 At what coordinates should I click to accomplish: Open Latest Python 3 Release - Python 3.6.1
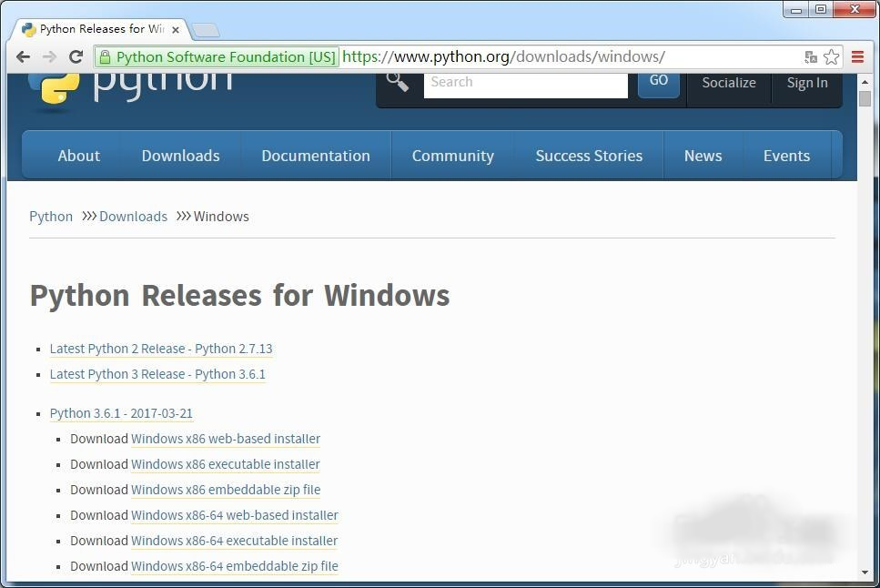(157, 374)
